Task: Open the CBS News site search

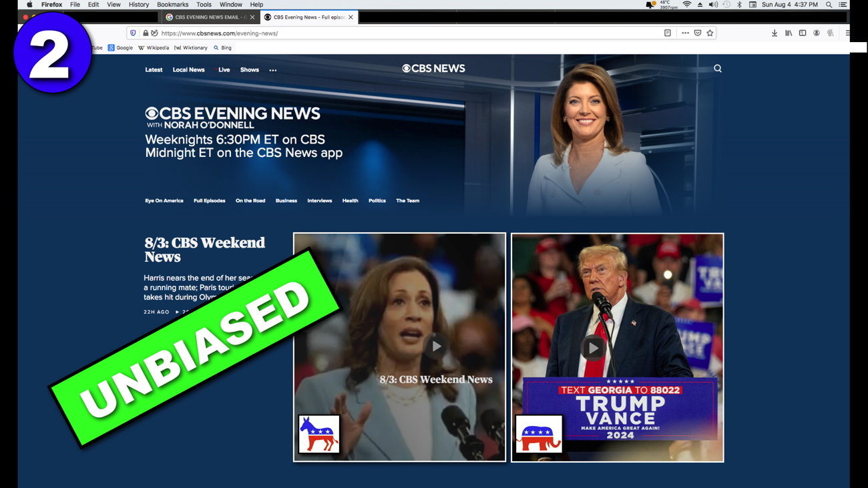Action: (718, 69)
